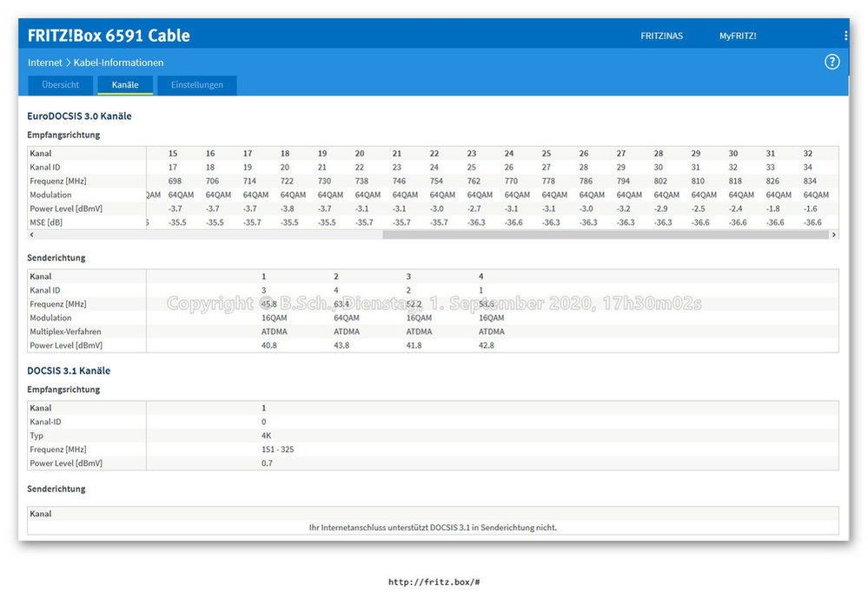Screen dimensions: 868x605
Task: Select the EuroDOCSIS 3.0 Kanäle heading
Action: (79, 116)
